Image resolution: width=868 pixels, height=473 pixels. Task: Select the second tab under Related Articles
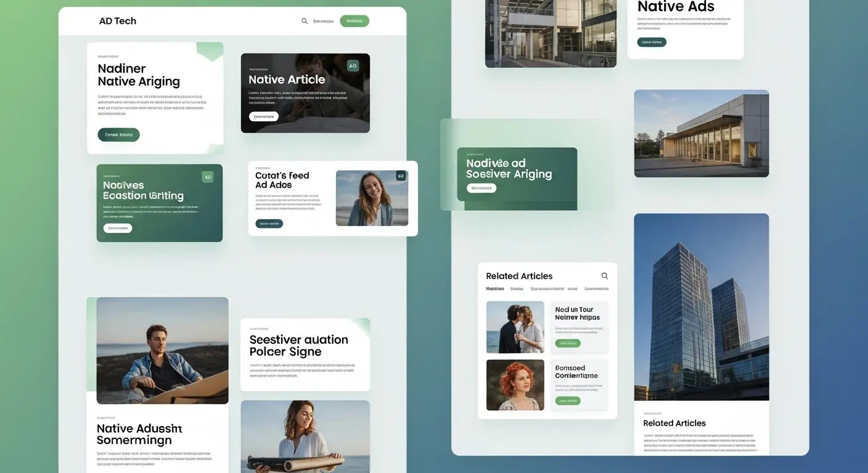tap(516, 288)
